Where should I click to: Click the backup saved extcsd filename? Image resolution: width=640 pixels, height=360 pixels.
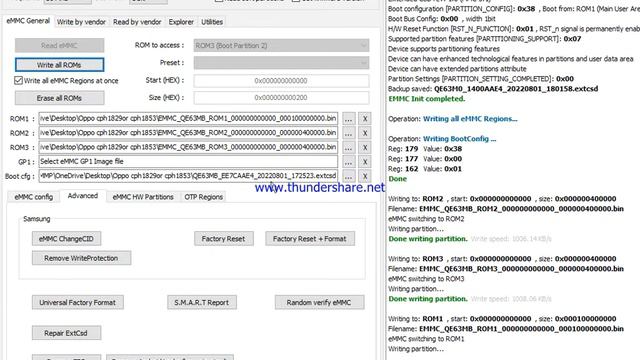pyautogui.click(x=516, y=89)
